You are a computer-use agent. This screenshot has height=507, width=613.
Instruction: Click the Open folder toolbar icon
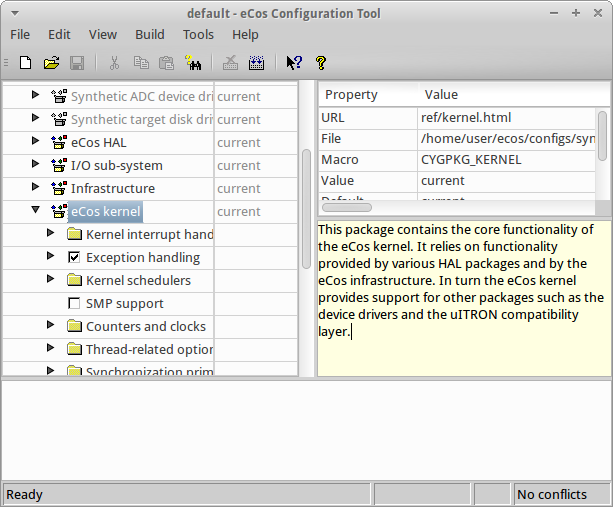click(x=51, y=63)
